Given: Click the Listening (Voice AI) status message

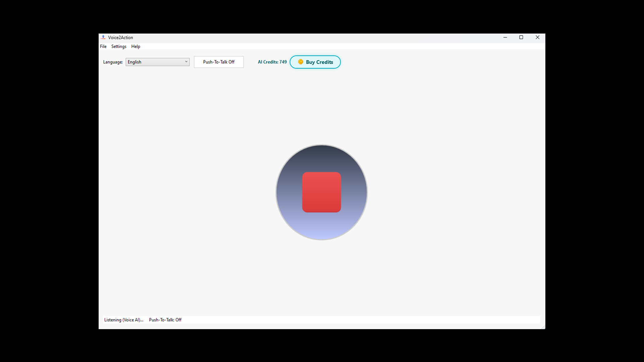Looking at the screenshot, I should click(x=123, y=320).
